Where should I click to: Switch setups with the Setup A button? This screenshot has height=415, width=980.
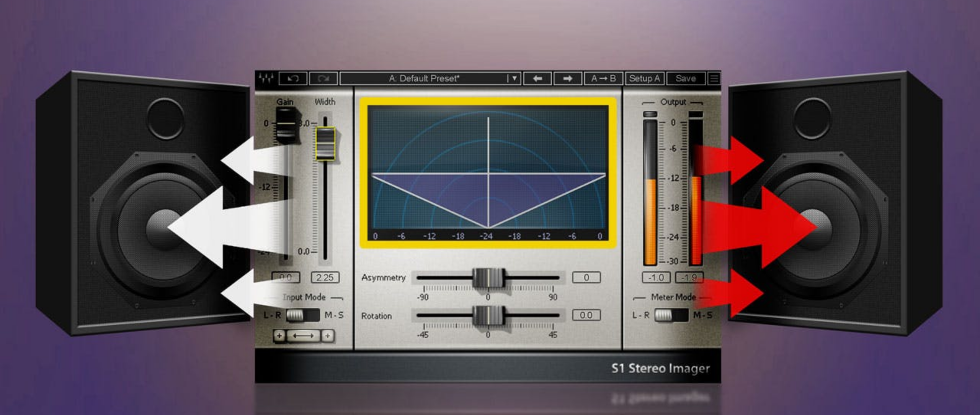(x=645, y=79)
